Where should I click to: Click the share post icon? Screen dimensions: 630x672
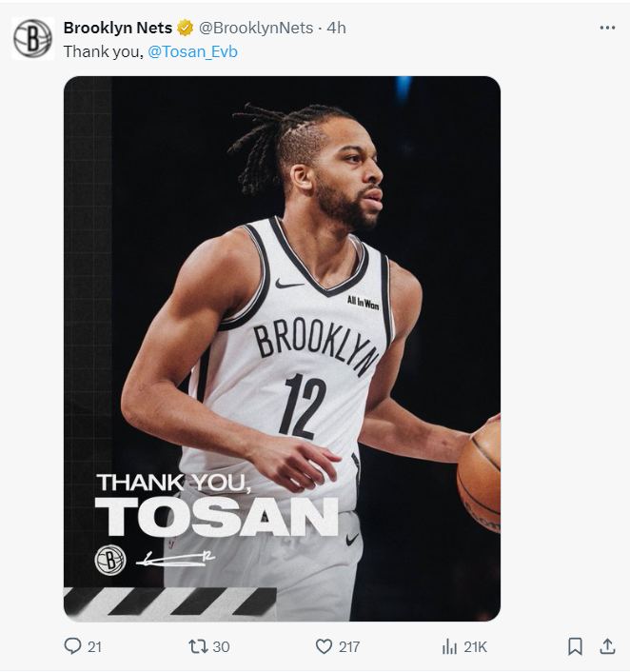pyautogui.click(x=607, y=646)
